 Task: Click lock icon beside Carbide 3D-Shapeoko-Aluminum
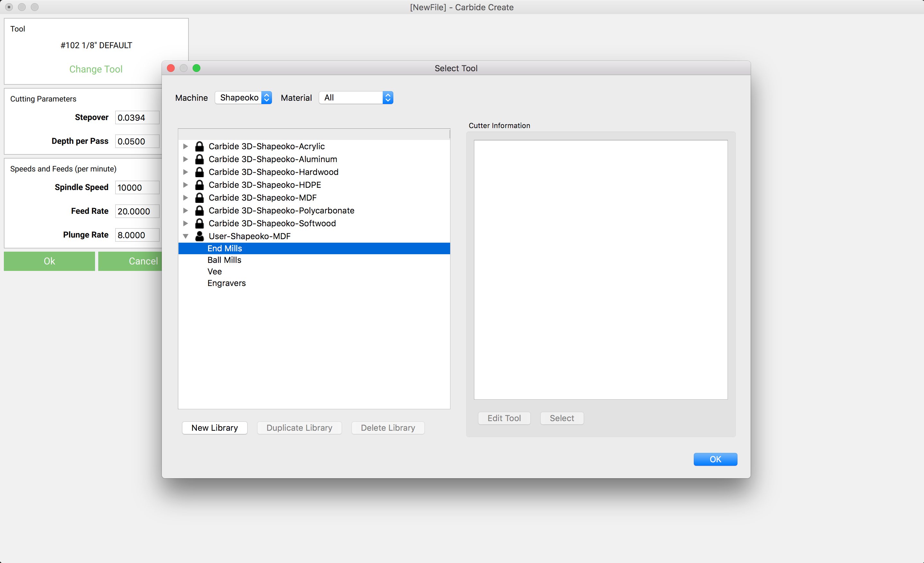199,159
